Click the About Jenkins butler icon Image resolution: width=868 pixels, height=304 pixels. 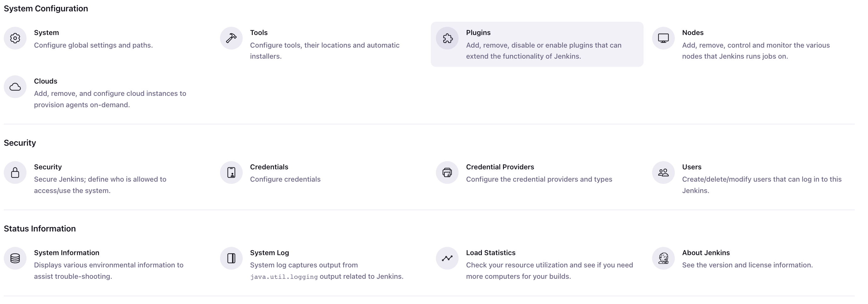663,258
